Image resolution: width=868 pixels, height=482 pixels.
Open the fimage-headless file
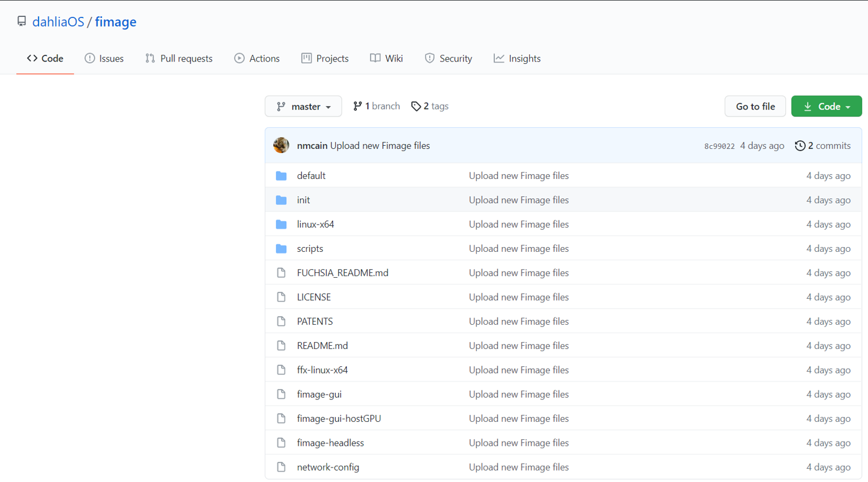(330, 443)
